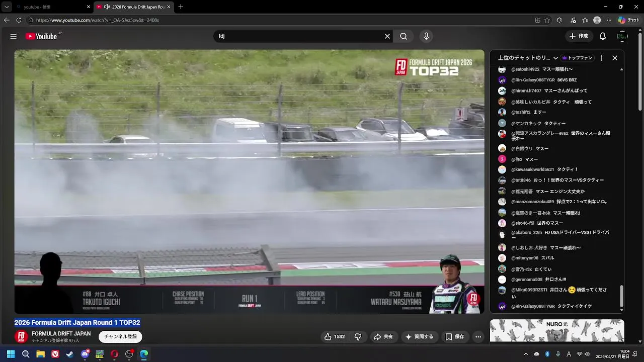Dislike the video
This screenshot has height=362, width=644.
click(358, 337)
